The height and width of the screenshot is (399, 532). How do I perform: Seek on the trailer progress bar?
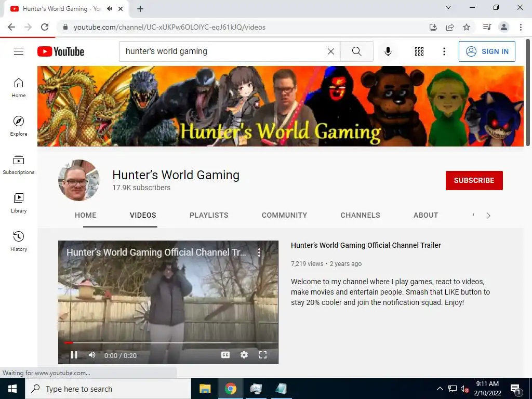(x=168, y=343)
